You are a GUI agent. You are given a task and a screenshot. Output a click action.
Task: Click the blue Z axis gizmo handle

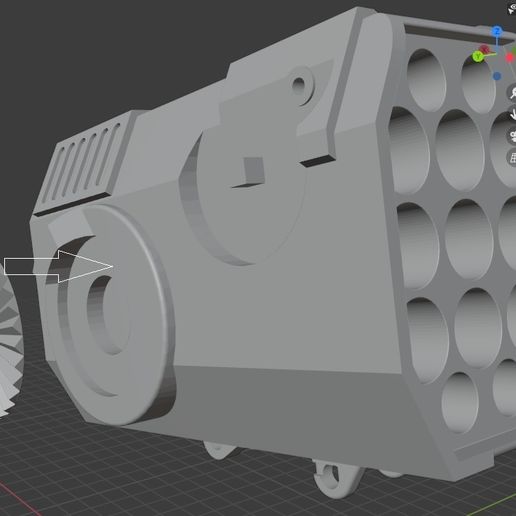coord(497,32)
